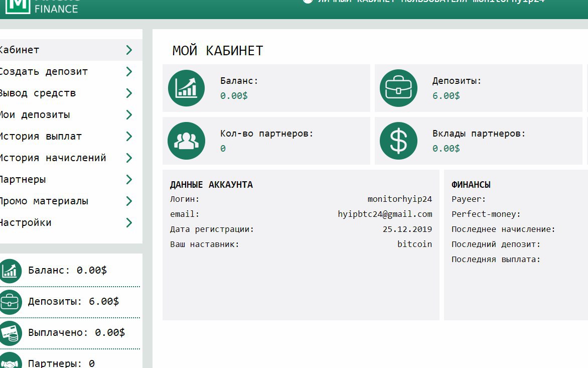This screenshot has height=368, width=588.
Task: Click the user avatar icon in header
Action: click(308, 2)
